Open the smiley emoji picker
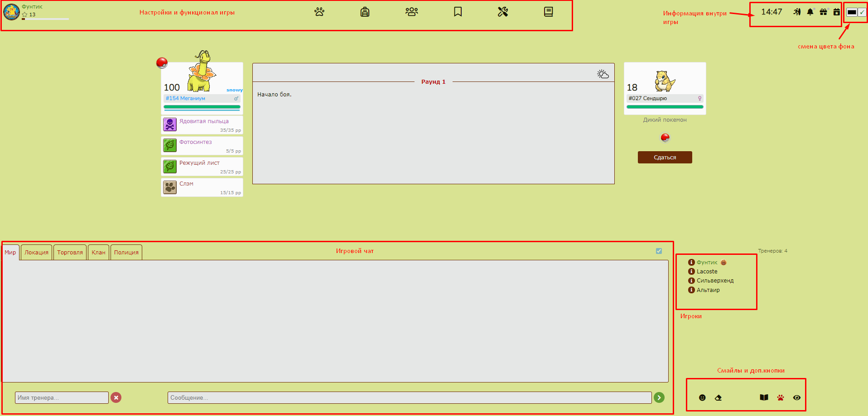This screenshot has height=416, width=868. click(702, 397)
